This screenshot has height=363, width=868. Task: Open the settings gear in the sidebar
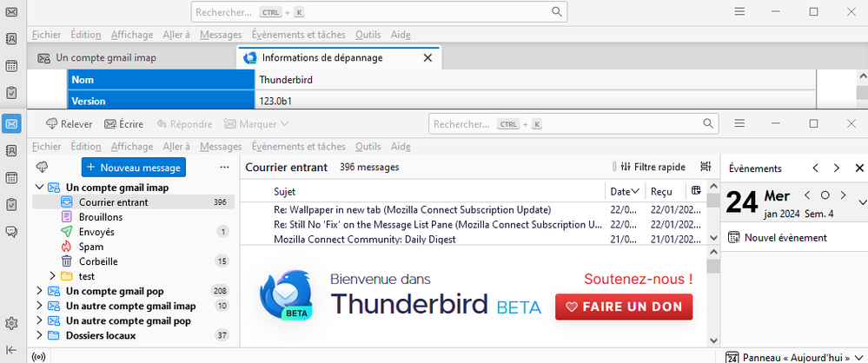(11, 322)
